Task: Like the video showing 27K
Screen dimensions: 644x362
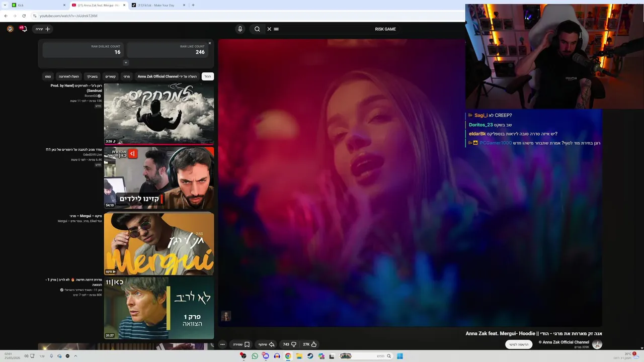Action: [x=309, y=344]
